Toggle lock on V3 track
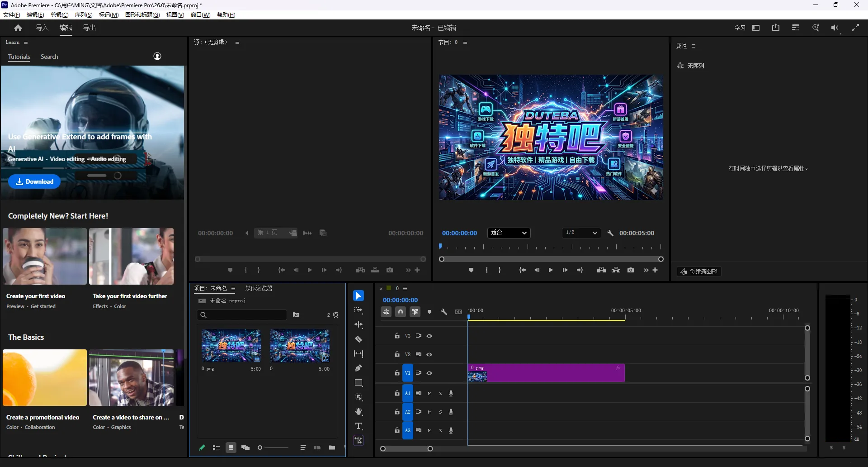This screenshot has height=467, width=868. click(x=397, y=336)
